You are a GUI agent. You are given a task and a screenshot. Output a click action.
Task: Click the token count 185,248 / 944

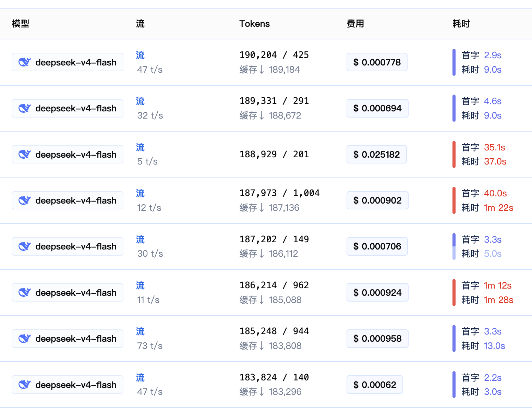click(274, 331)
